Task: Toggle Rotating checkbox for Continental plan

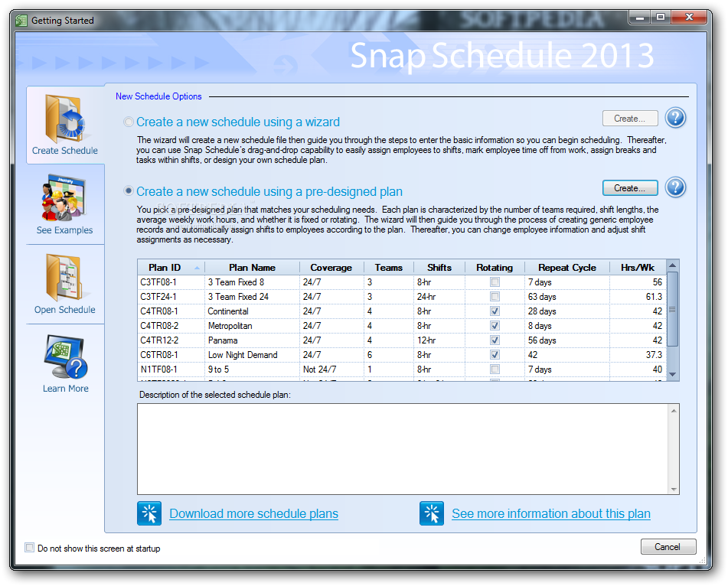Action: point(495,311)
